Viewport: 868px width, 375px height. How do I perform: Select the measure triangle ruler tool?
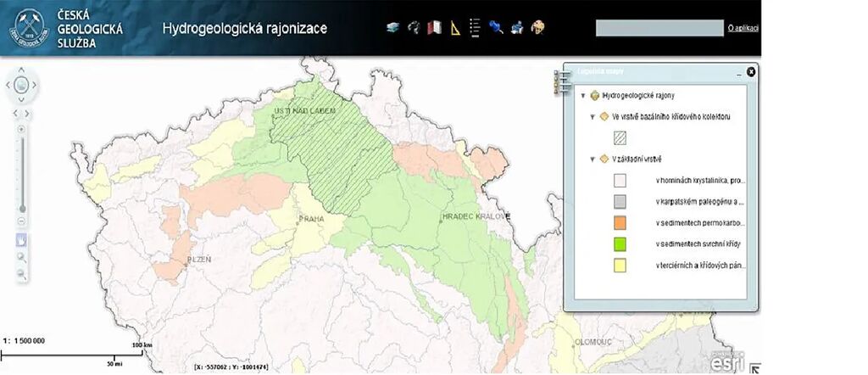(456, 28)
